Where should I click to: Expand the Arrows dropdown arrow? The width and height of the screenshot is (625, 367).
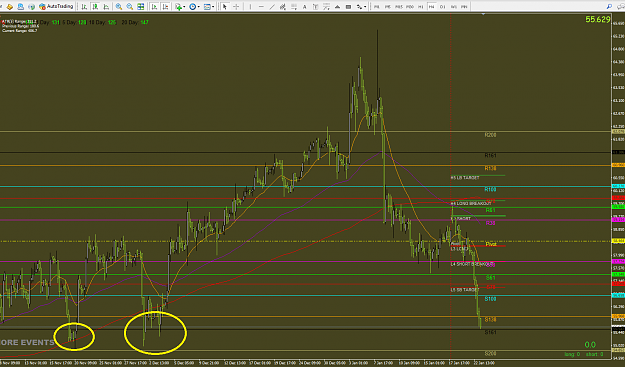pos(365,7)
